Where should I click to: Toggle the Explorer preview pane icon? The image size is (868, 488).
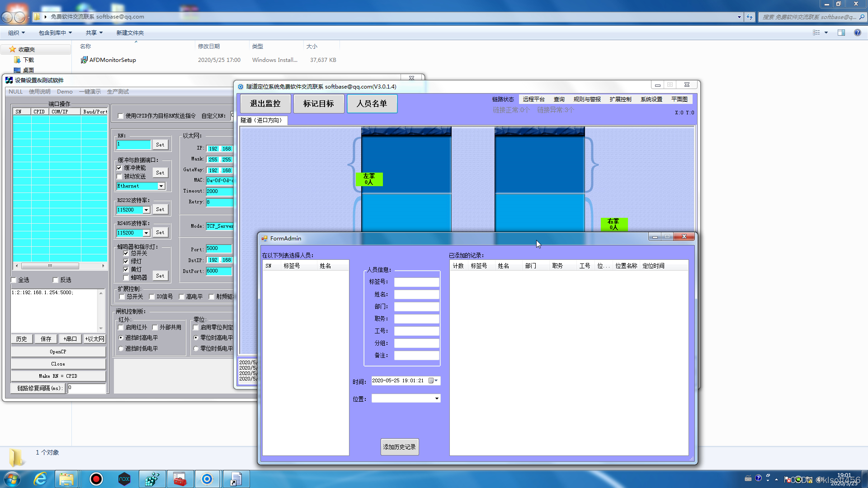coord(841,33)
